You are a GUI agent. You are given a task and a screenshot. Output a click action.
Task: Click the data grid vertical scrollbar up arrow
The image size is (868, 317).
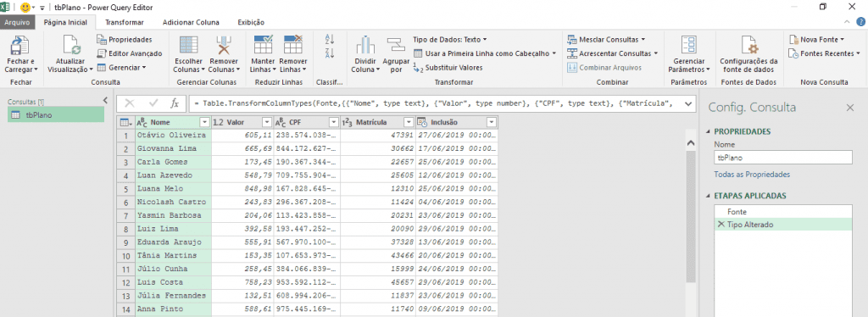(x=690, y=142)
